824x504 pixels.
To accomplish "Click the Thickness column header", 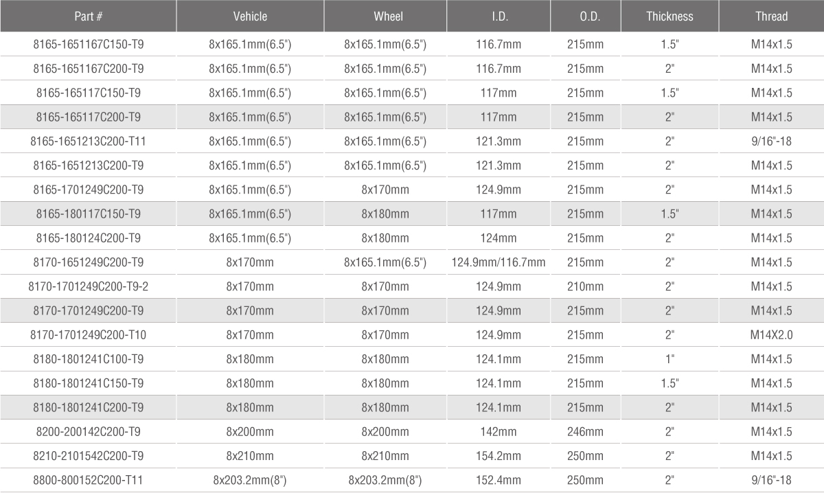I will [669, 16].
